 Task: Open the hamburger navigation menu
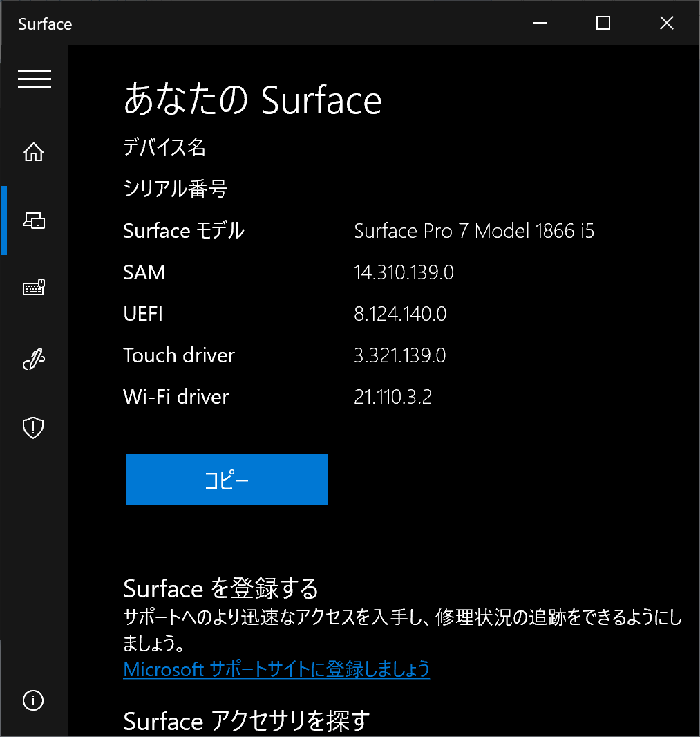pyautogui.click(x=35, y=79)
